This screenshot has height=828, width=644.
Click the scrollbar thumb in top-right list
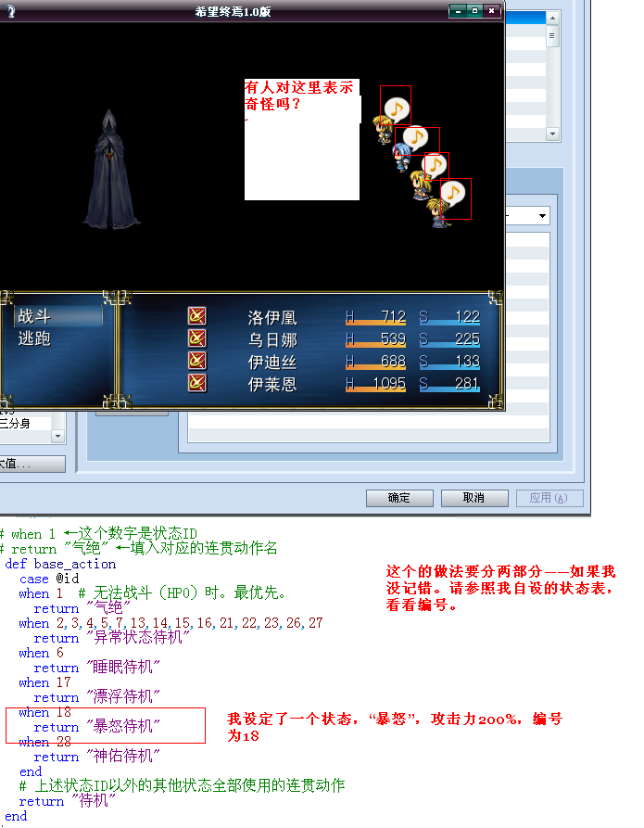(x=552, y=36)
